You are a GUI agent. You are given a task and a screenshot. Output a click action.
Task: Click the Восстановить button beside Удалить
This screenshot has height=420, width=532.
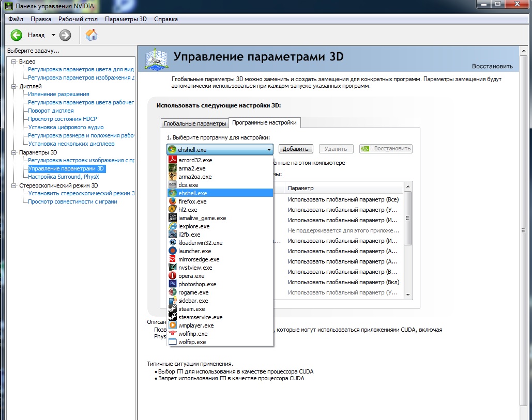386,149
